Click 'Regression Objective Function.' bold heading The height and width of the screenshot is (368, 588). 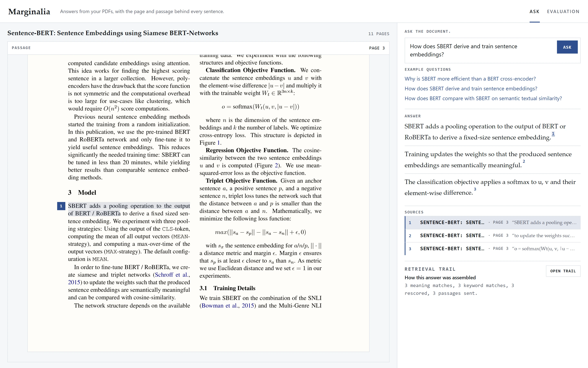pos(247,150)
